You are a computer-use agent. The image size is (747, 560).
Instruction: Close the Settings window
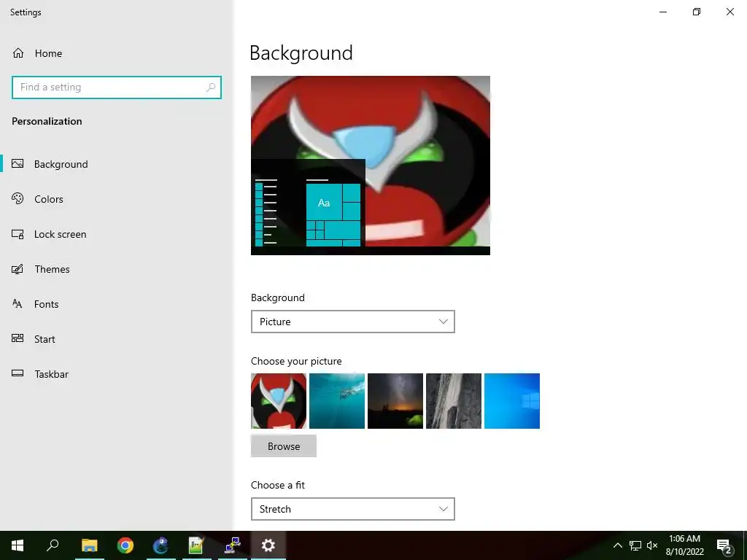click(729, 12)
